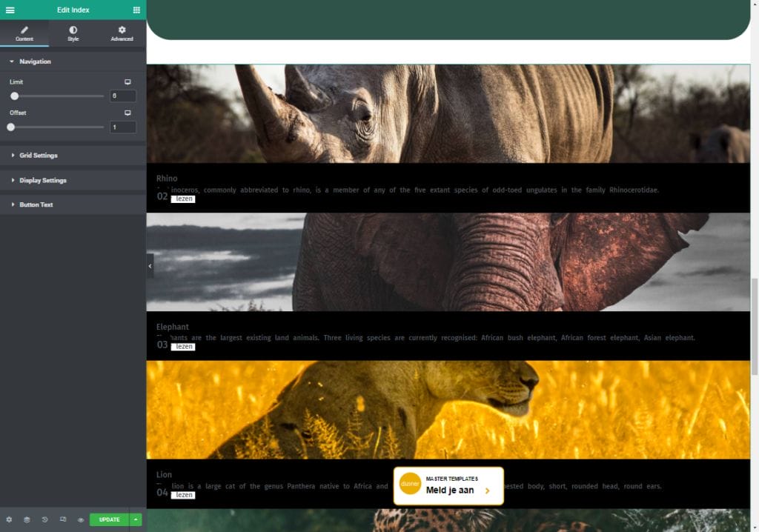Switch to the Advanced tab

(122, 33)
